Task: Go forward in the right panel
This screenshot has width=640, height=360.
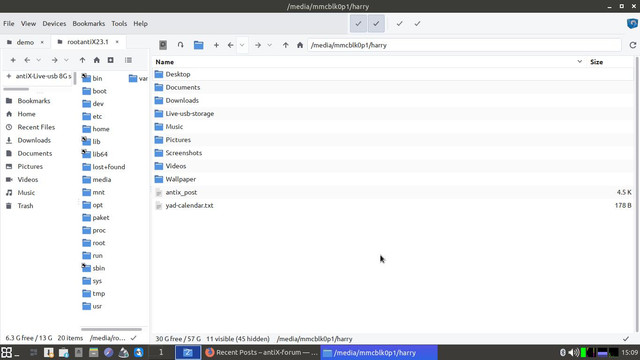Action: pyautogui.click(x=258, y=45)
